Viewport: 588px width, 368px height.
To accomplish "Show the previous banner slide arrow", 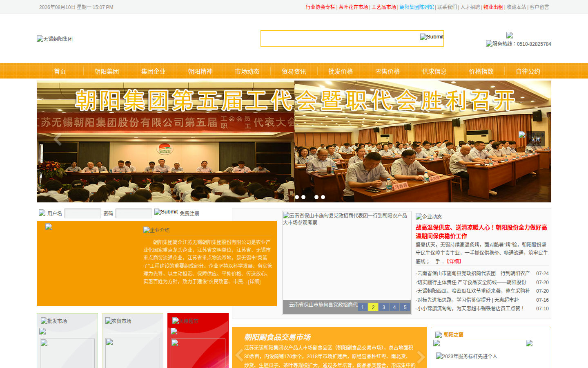I will [58, 139].
